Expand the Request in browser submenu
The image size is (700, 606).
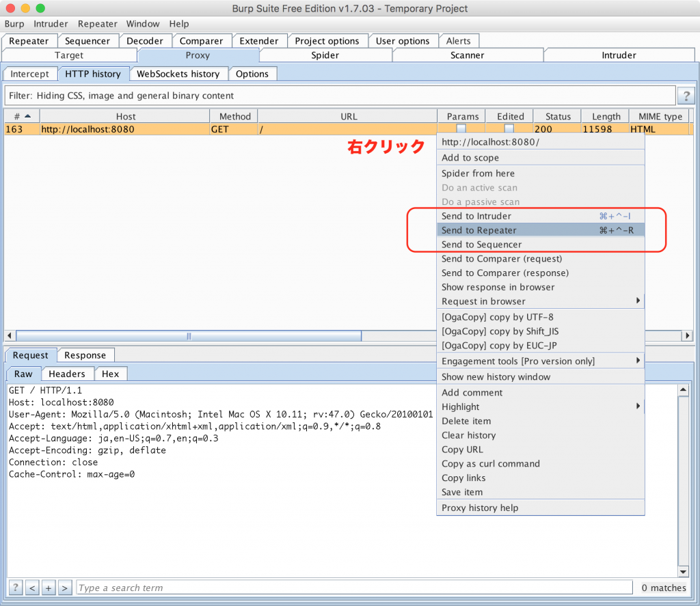(638, 301)
